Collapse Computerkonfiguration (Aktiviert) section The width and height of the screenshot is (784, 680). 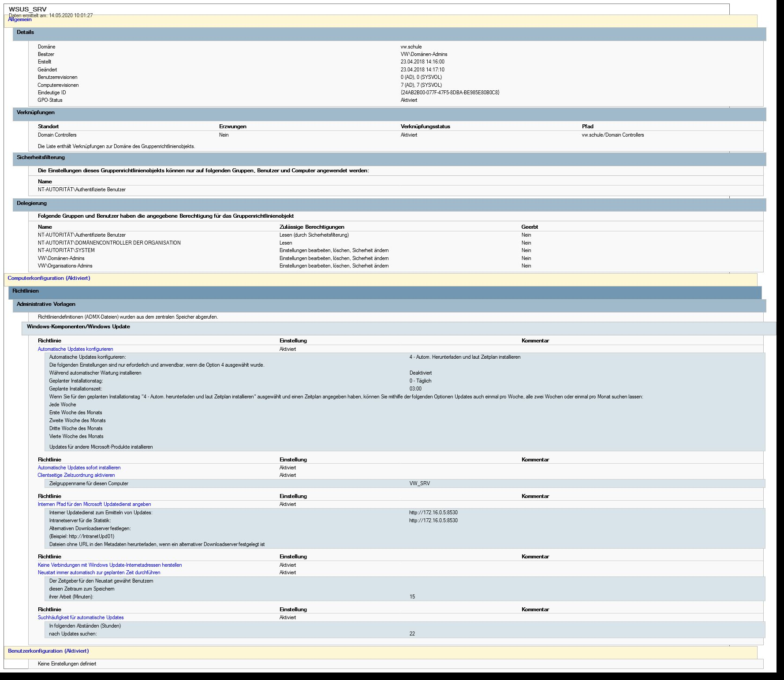click(x=49, y=278)
